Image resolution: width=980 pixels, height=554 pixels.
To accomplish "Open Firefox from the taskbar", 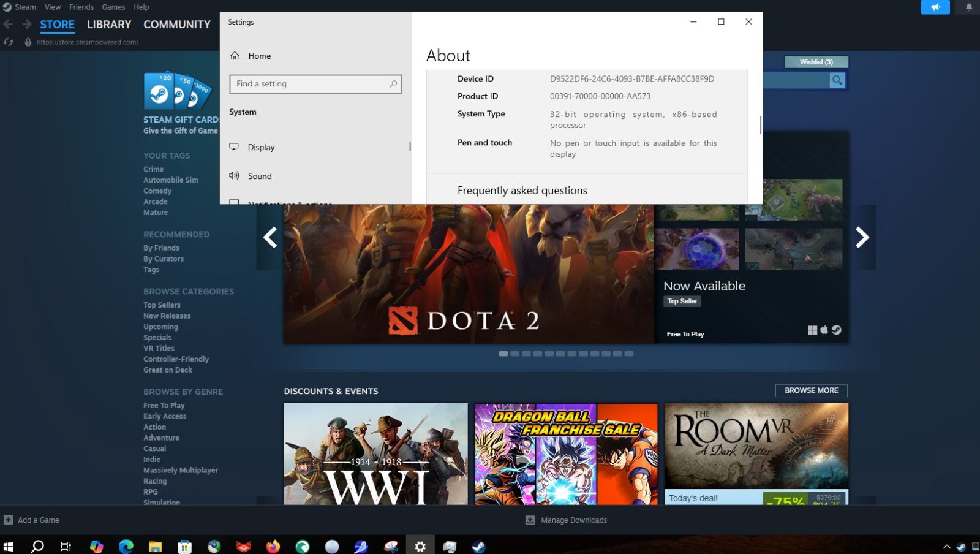I will [273, 546].
